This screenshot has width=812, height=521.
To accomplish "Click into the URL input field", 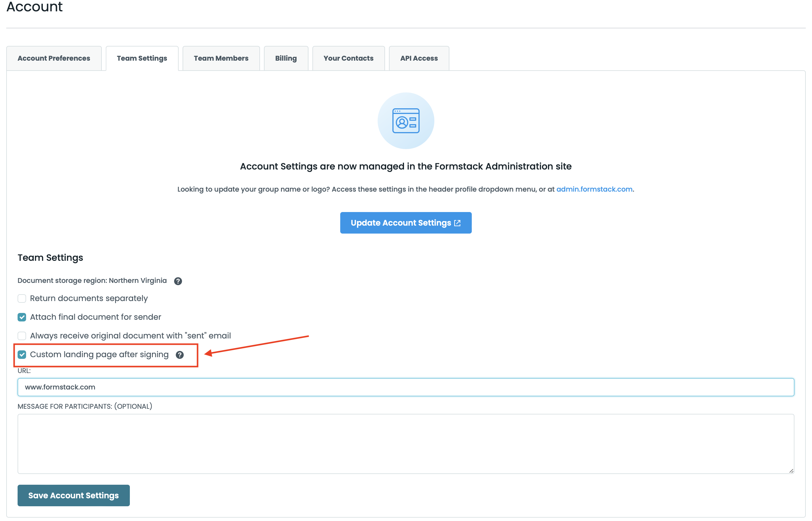I will pos(406,387).
